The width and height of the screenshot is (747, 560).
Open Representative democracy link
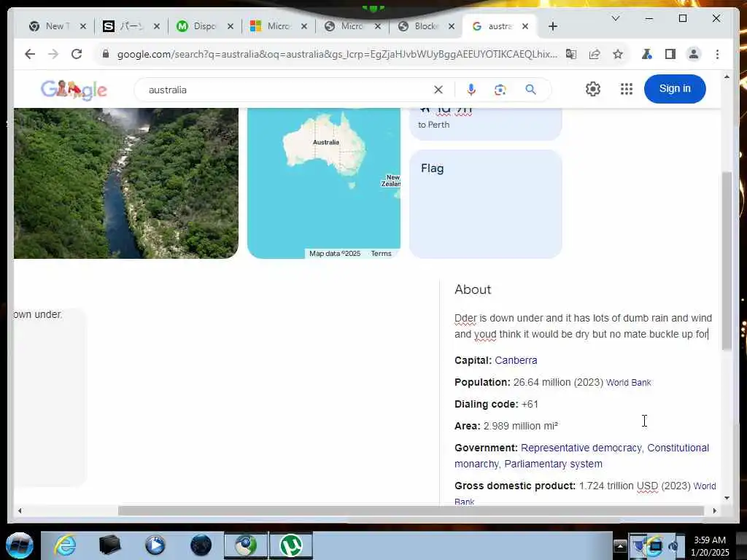[581, 448]
